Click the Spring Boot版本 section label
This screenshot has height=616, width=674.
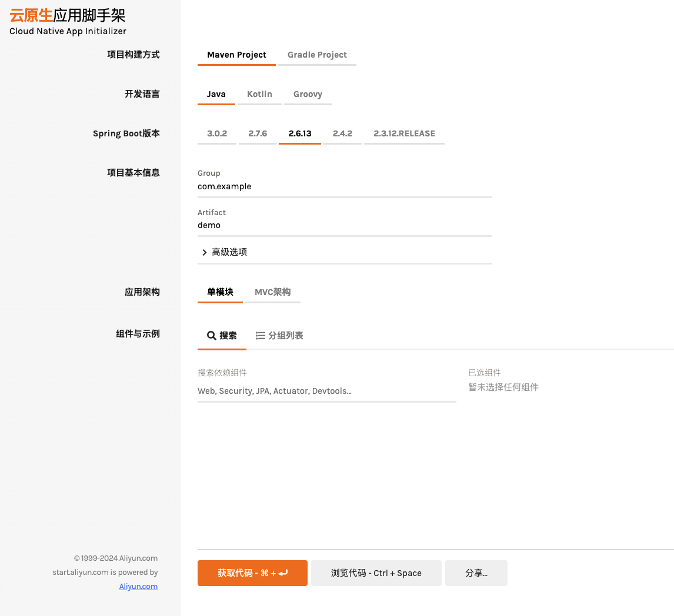click(126, 133)
